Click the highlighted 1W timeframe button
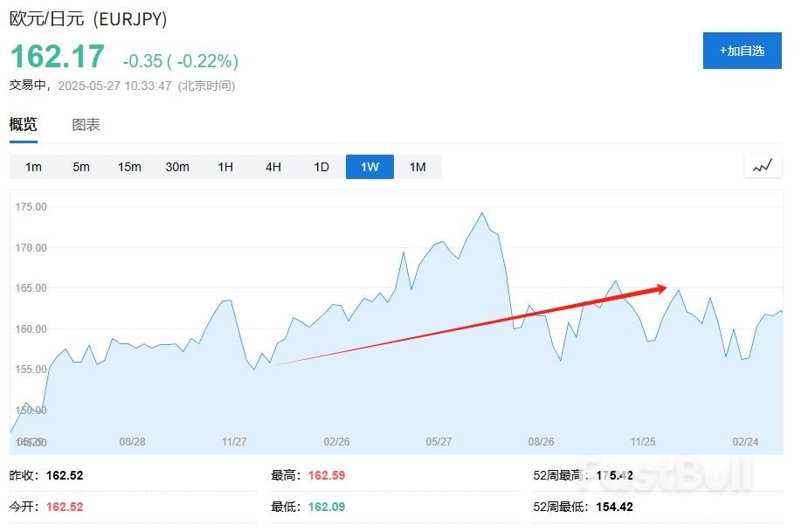This screenshot has width=801, height=532. coord(369,166)
